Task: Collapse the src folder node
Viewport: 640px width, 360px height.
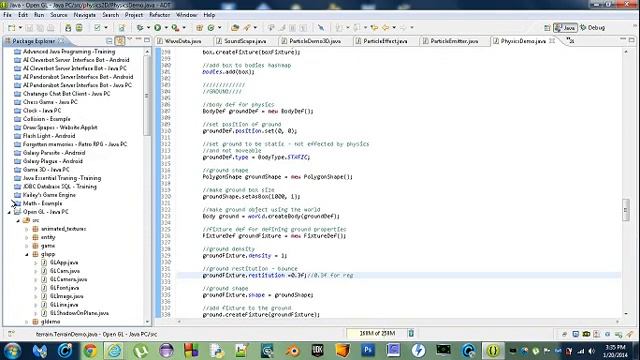Action: 18,220
